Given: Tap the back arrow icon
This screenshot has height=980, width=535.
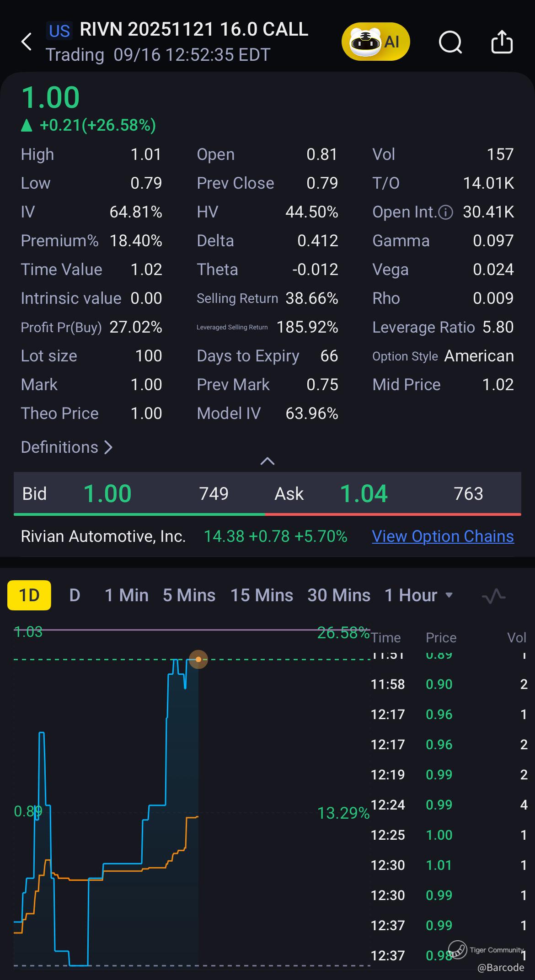Looking at the screenshot, I should [x=27, y=42].
